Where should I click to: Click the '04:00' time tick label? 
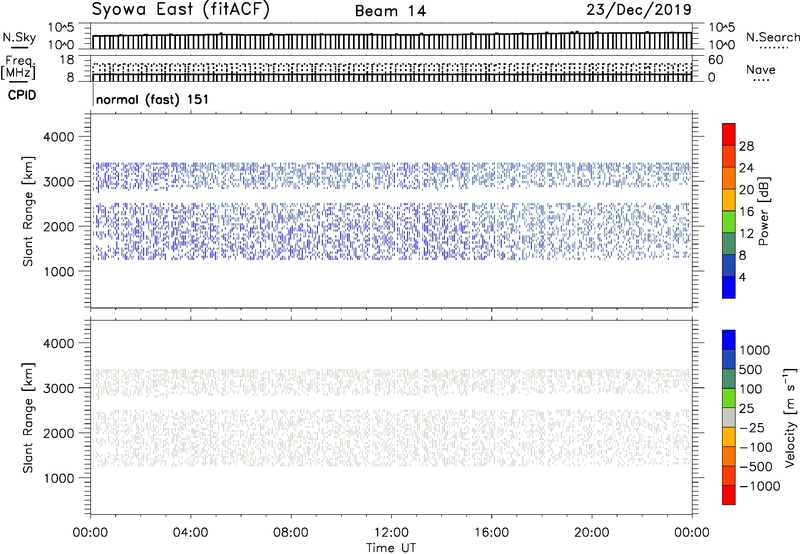(190, 533)
